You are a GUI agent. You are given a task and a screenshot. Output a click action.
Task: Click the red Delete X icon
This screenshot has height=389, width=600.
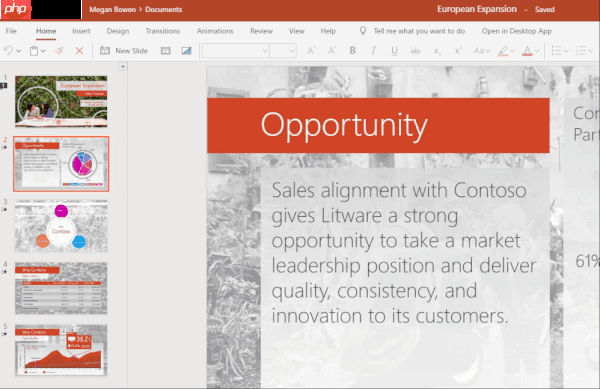tap(79, 50)
